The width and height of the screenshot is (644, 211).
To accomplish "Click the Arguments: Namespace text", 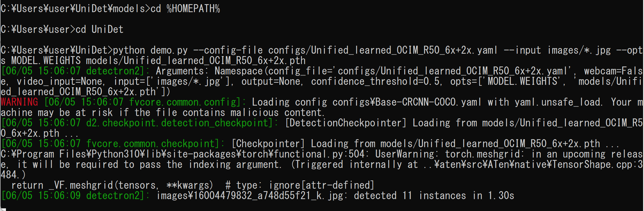I will (209, 71).
